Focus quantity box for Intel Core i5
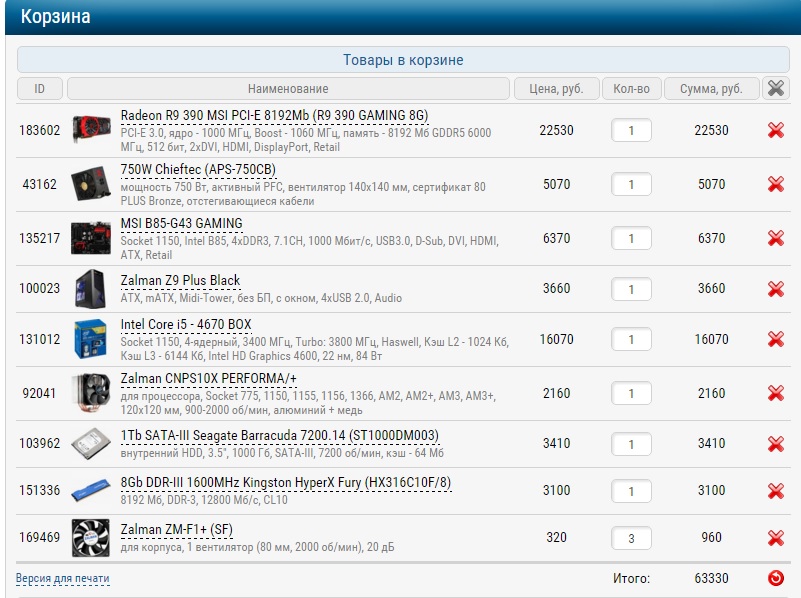 click(631, 340)
